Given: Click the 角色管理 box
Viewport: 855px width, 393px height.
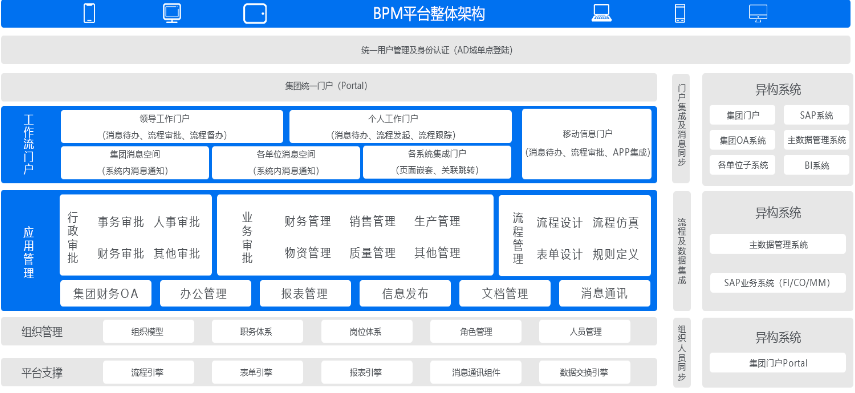Looking at the screenshot, I should click(475, 331).
